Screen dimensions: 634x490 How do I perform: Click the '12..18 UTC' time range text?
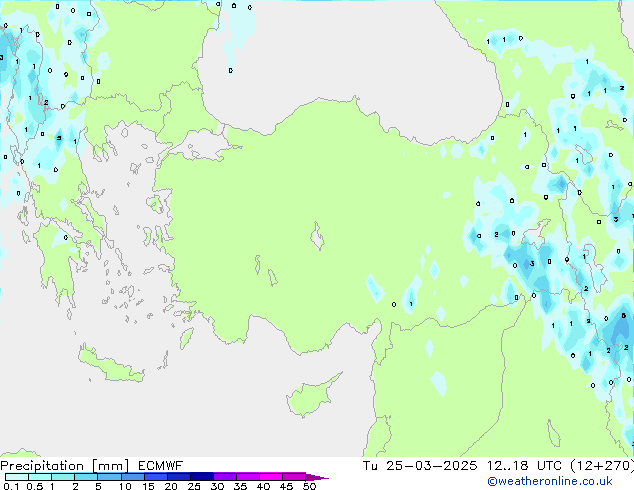(x=524, y=466)
